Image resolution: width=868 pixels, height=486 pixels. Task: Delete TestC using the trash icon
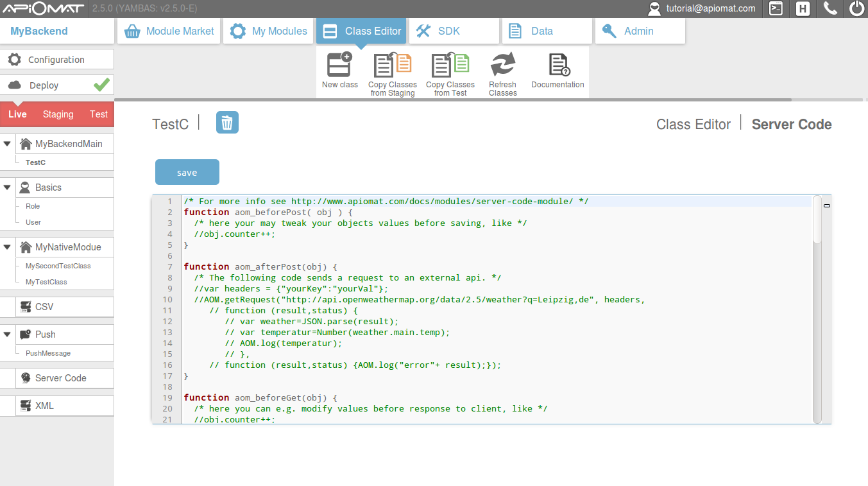[x=227, y=122]
